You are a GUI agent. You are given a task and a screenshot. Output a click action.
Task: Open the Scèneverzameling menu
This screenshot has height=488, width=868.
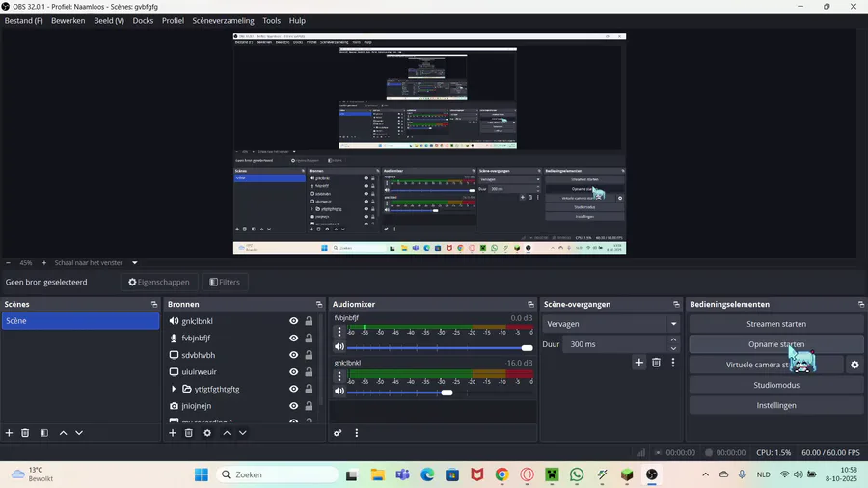tap(223, 21)
